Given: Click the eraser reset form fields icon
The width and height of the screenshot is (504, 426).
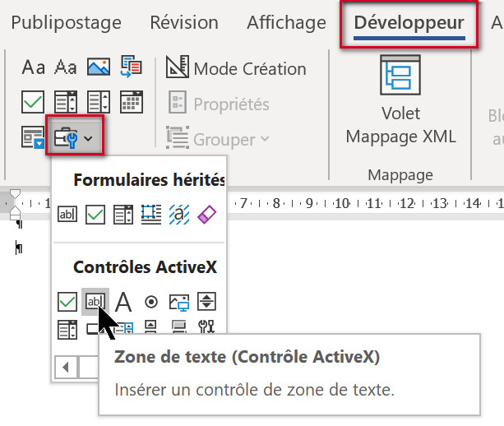Looking at the screenshot, I should [x=207, y=215].
